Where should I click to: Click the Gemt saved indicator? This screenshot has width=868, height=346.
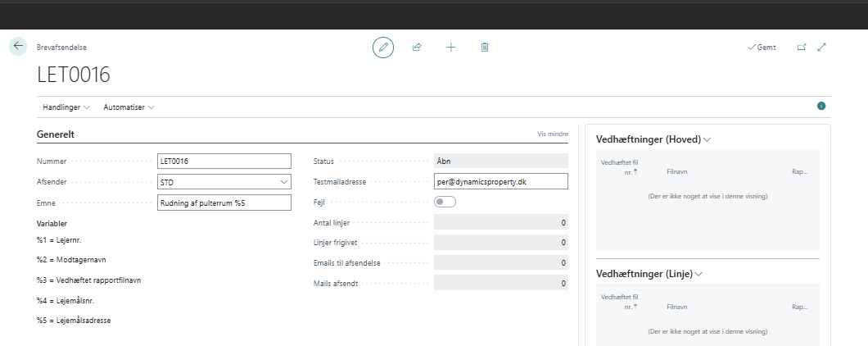tap(762, 48)
